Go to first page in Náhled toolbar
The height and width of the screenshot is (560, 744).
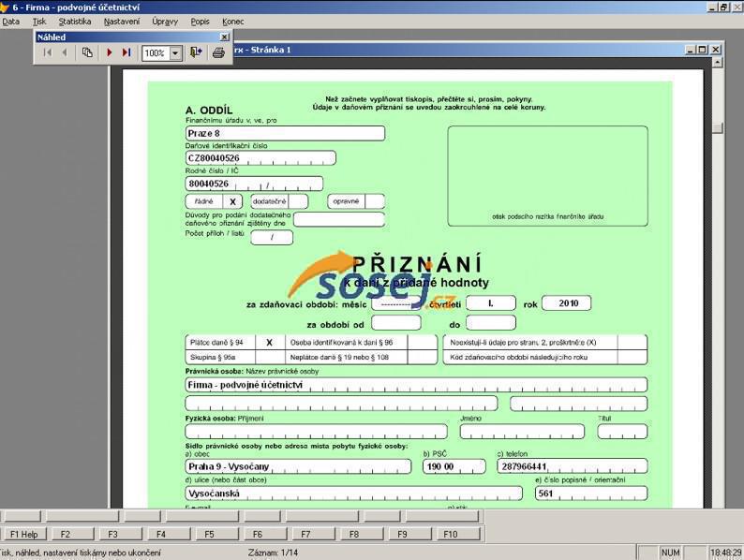tap(48, 52)
